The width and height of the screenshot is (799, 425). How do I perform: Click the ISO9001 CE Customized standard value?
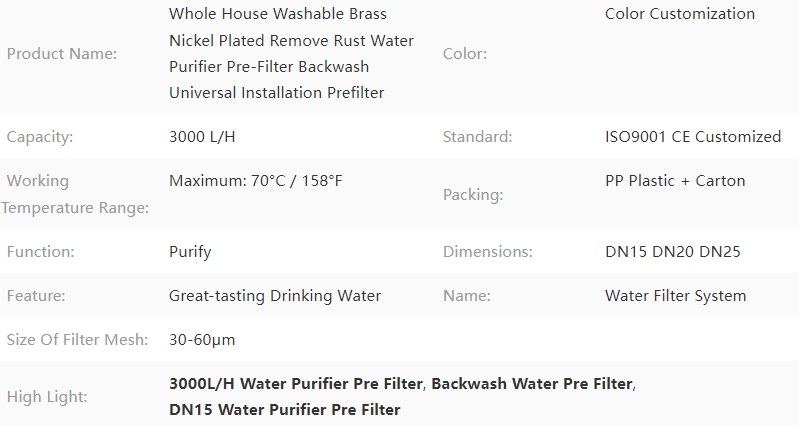(x=693, y=137)
